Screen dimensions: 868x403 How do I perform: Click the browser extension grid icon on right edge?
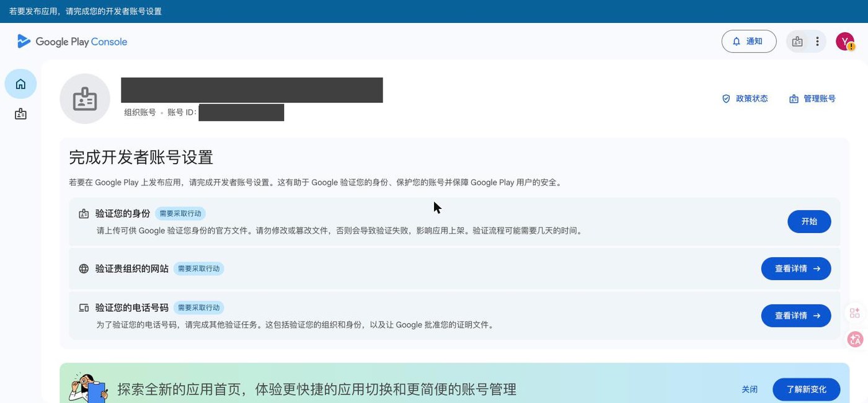coord(855,312)
